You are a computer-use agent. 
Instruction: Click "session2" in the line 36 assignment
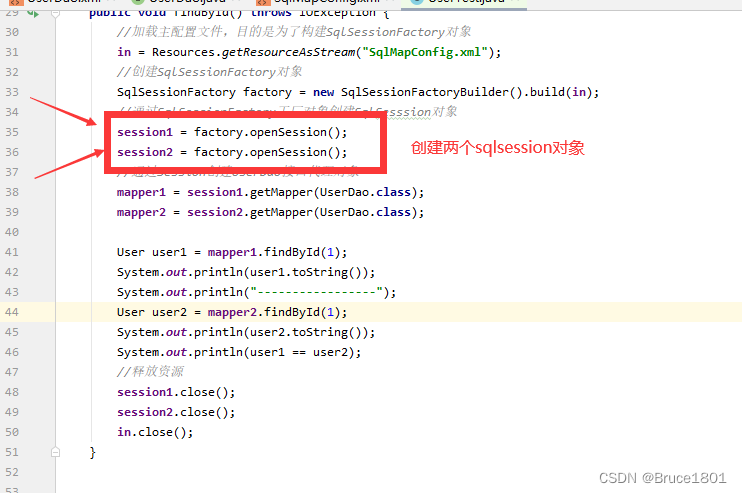pyautogui.click(x=145, y=152)
